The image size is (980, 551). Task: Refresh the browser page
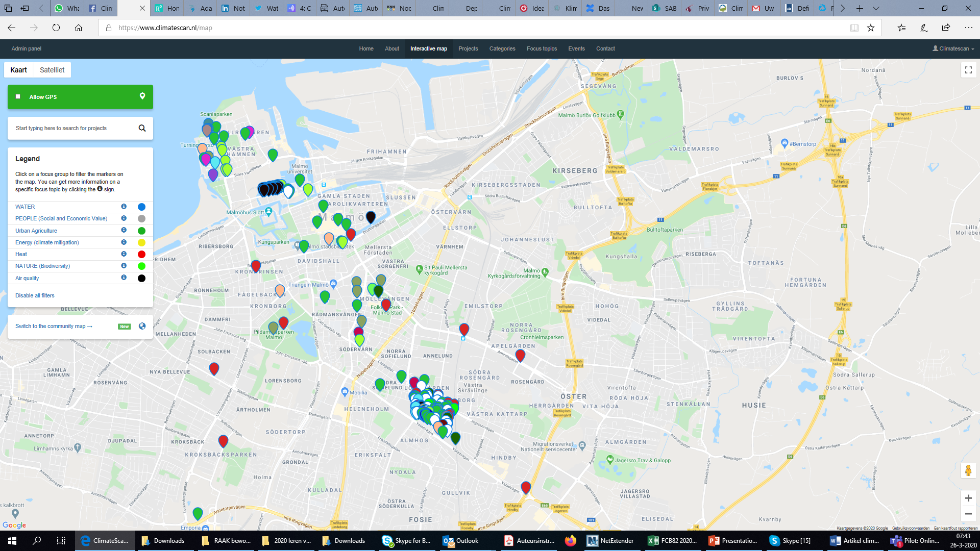point(56,28)
